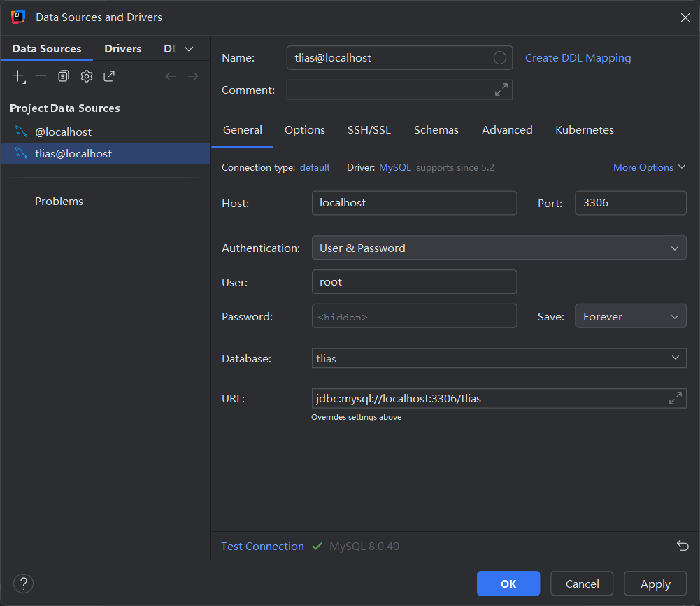Open data source properties gear icon
This screenshot has width=700, height=606.
point(87,76)
